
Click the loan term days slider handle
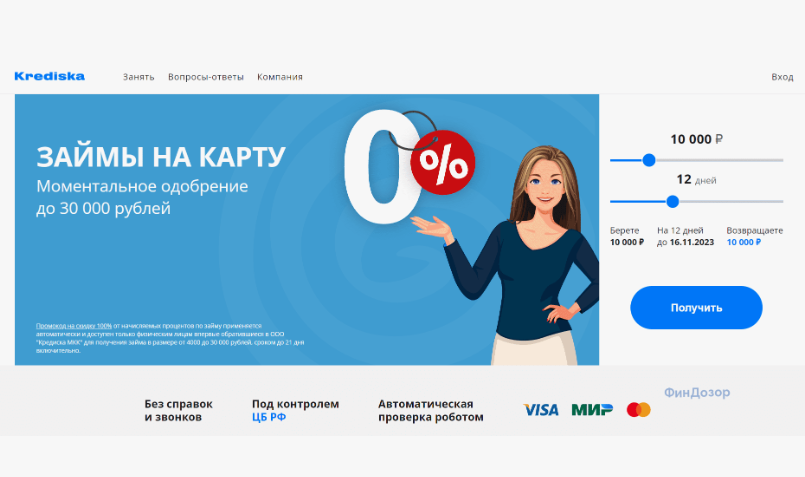pyautogui.click(x=673, y=202)
